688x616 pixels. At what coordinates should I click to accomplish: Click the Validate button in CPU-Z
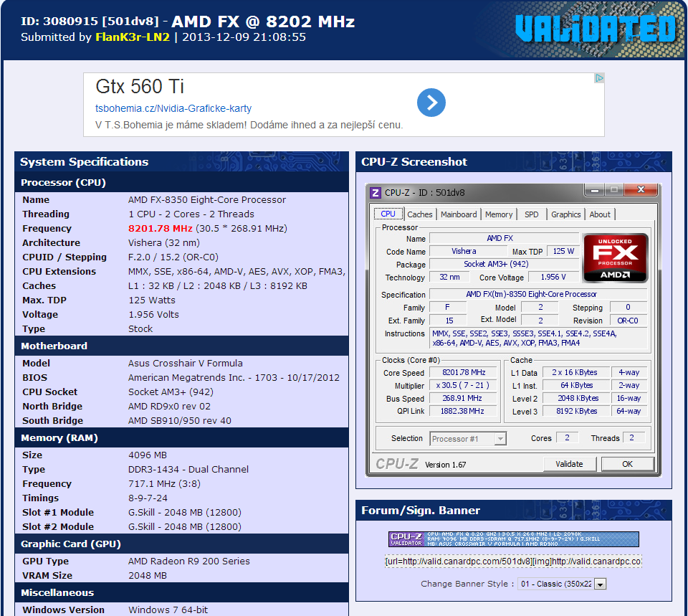point(569,464)
